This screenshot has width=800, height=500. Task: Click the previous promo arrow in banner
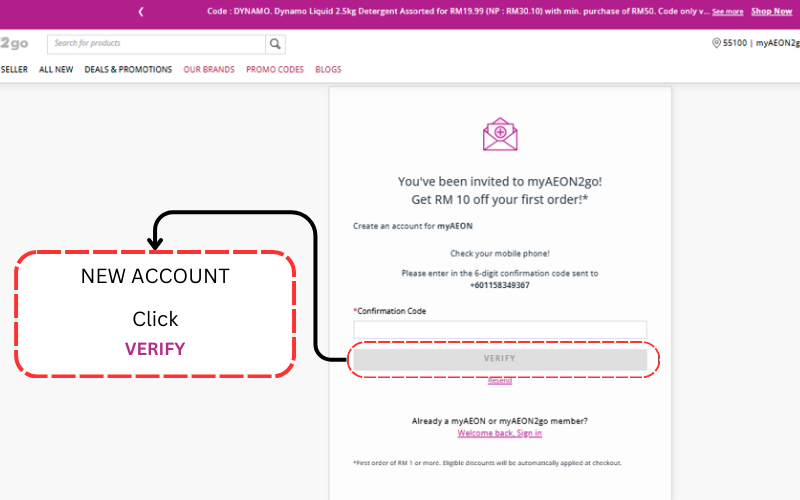point(141,12)
